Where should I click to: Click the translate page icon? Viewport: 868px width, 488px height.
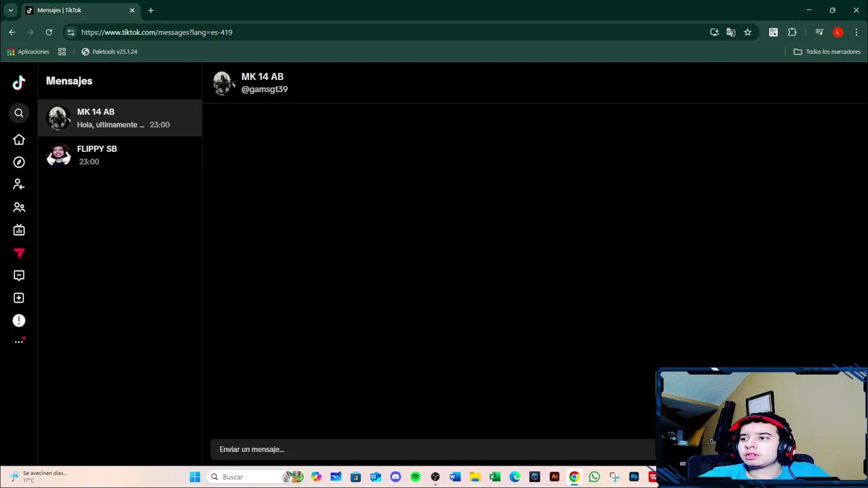pyautogui.click(x=730, y=32)
